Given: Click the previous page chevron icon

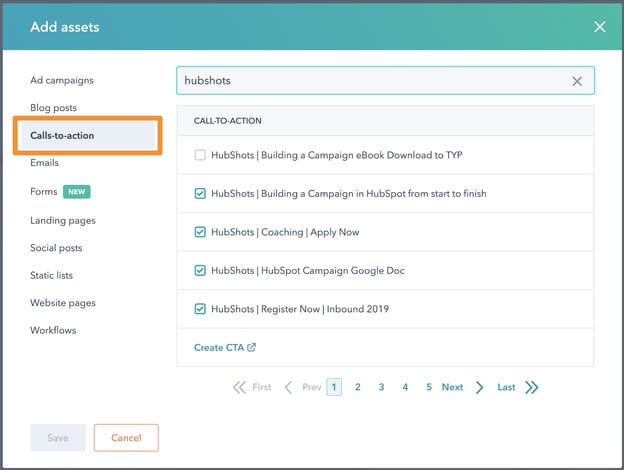Looking at the screenshot, I should pyautogui.click(x=288, y=387).
